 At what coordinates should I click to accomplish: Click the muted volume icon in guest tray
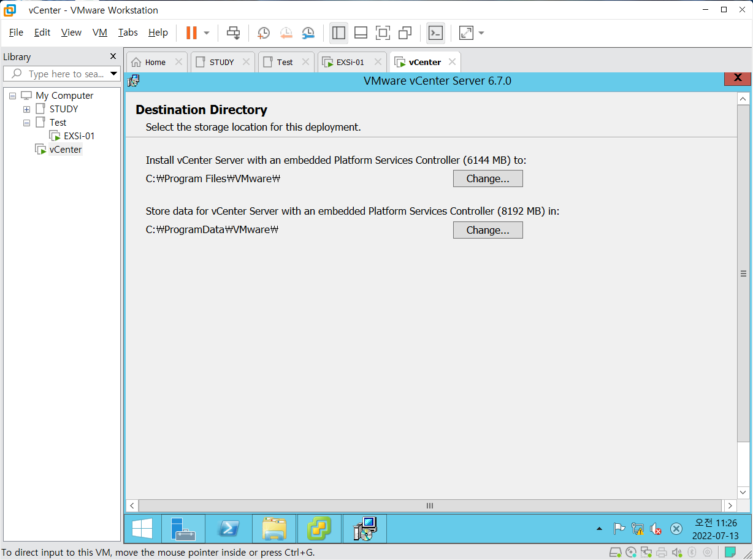click(x=656, y=529)
